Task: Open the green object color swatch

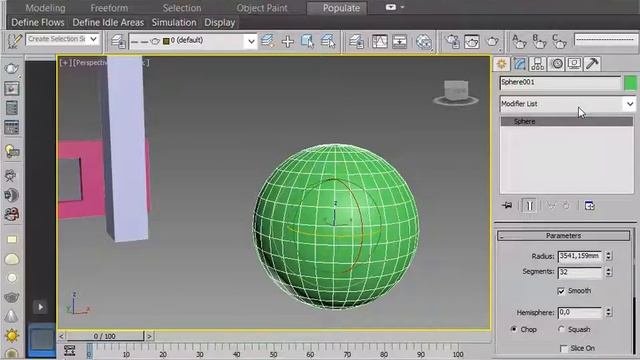Action: (630, 83)
